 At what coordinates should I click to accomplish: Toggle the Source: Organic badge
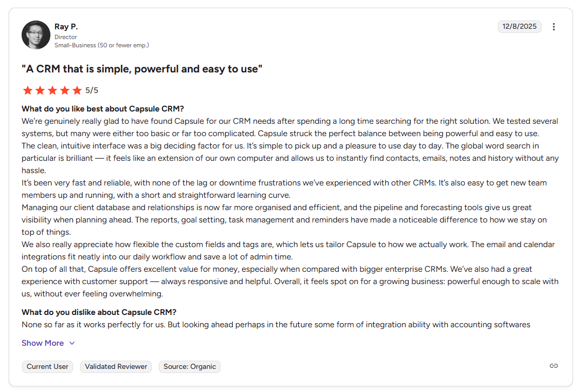tap(189, 367)
